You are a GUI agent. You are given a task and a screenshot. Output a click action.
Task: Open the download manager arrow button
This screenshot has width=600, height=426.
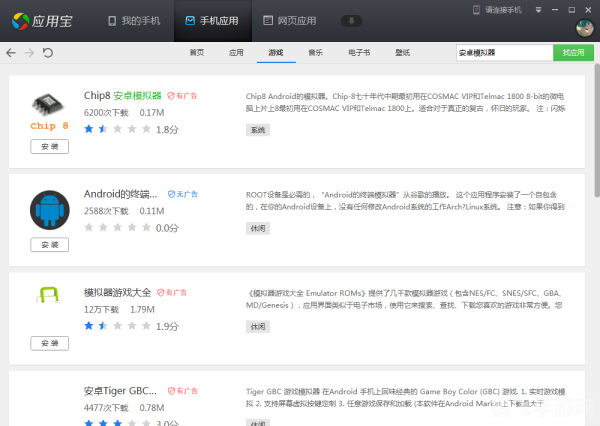351,21
